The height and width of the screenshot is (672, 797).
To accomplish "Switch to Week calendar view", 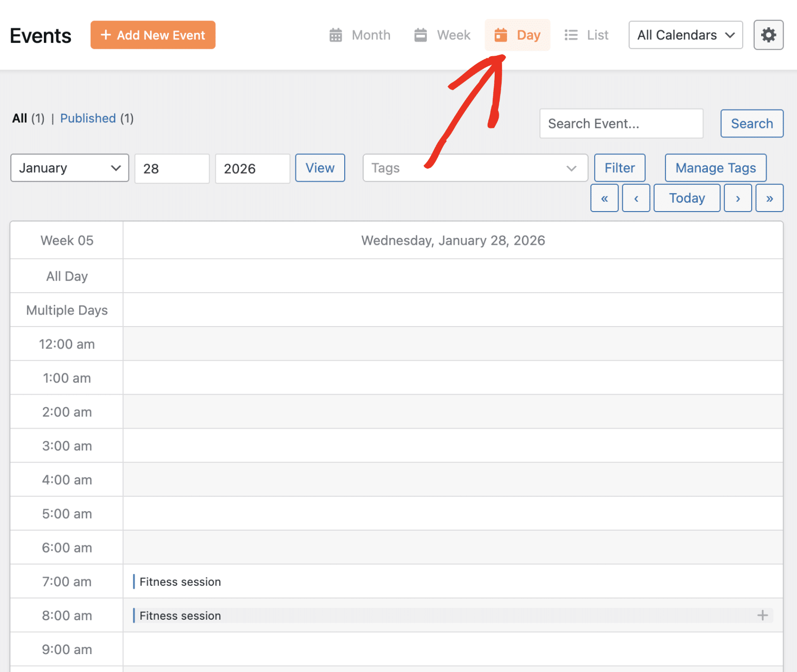I will click(442, 35).
